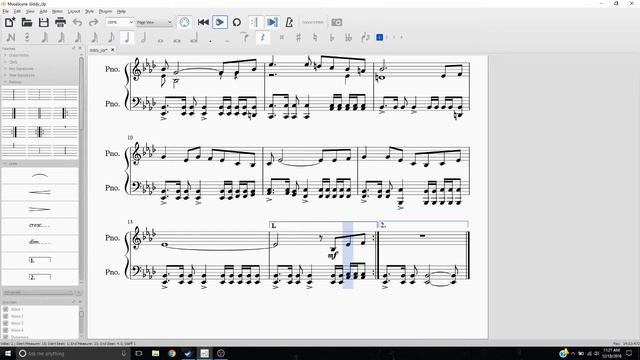Select the double whole note duration

177,40
